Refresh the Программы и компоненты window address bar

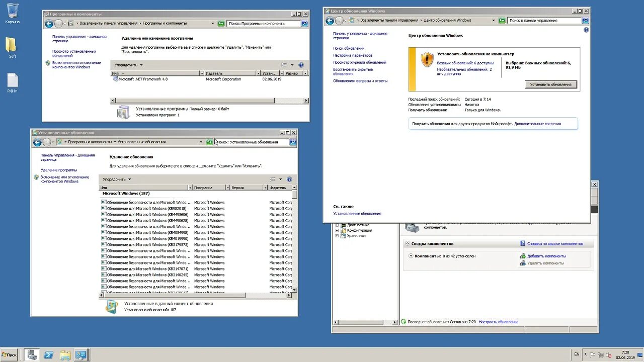pyautogui.click(x=221, y=23)
